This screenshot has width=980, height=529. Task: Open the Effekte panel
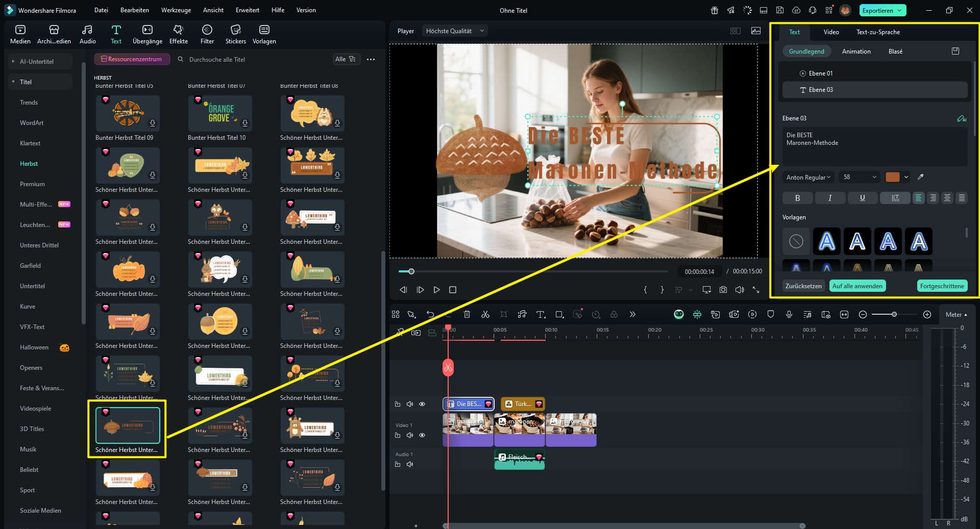tap(178, 34)
